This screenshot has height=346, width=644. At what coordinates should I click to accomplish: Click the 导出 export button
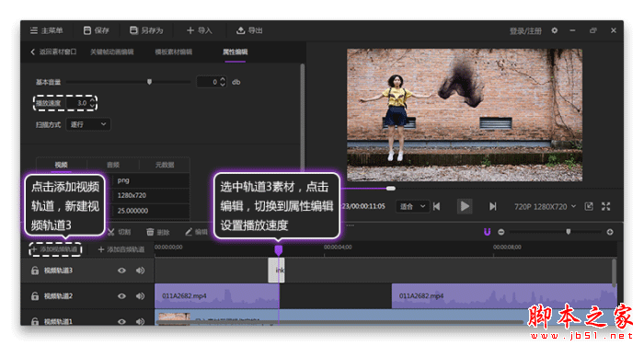[249, 30]
